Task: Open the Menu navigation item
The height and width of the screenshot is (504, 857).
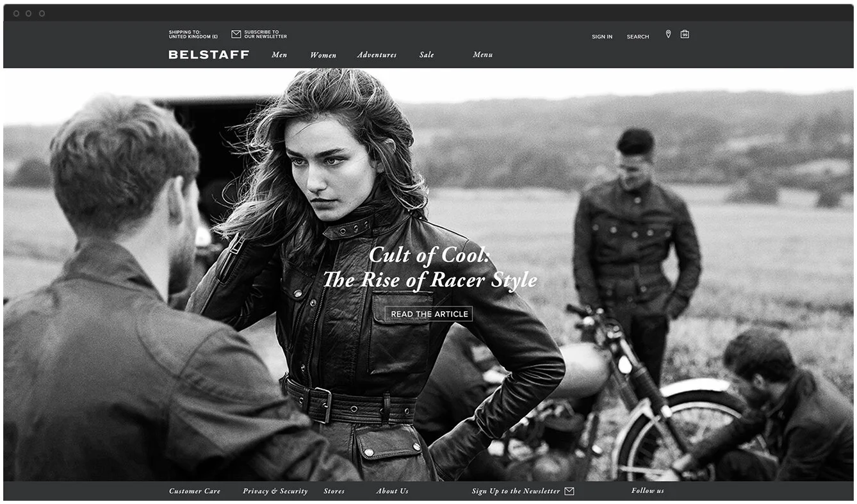Action: [x=482, y=55]
